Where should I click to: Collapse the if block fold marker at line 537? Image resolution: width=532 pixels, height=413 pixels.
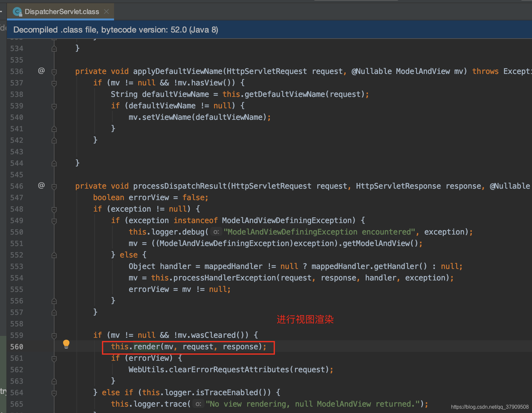pos(54,83)
